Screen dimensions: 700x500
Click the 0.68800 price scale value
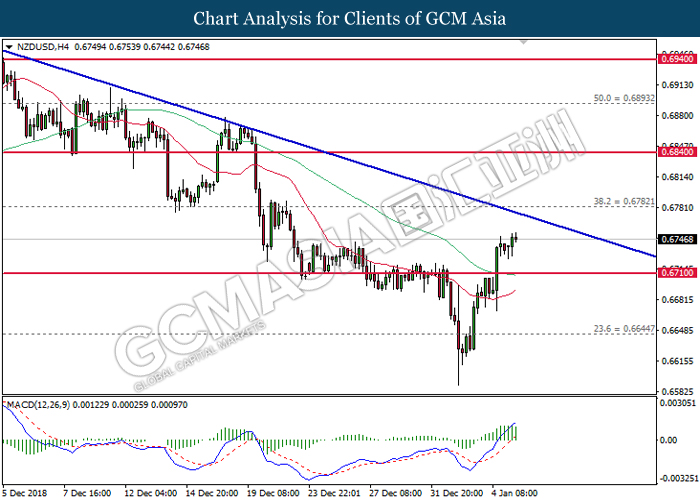(x=679, y=116)
